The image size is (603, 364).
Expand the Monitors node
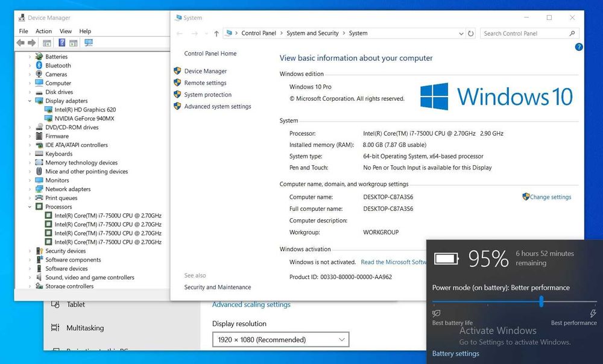pyautogui.click(x=30, y=180)
